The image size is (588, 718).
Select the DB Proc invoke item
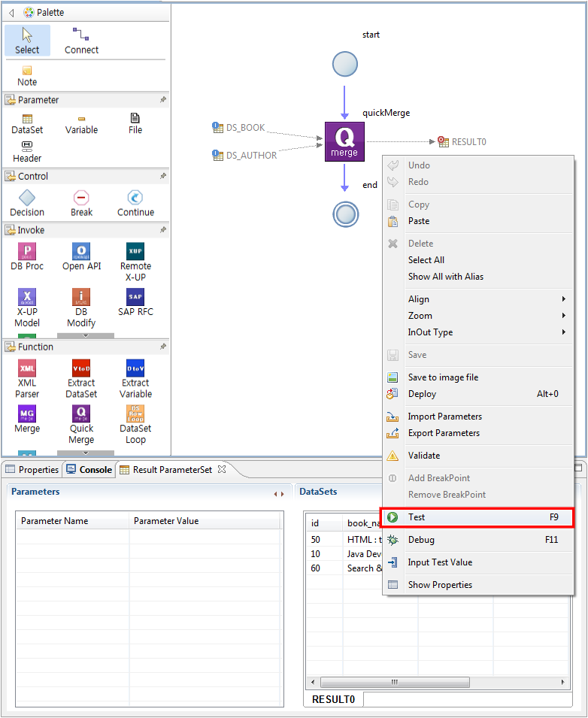[x=27, y=257]
